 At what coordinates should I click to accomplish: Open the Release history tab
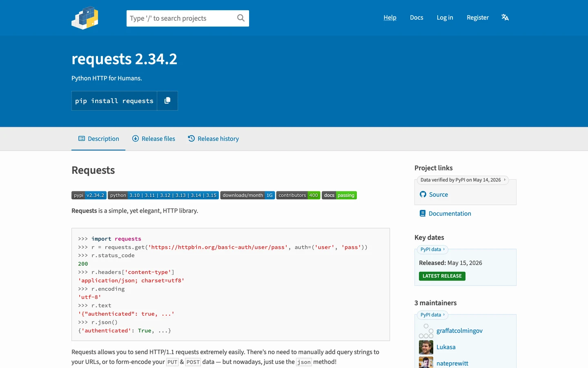pos(213,139)
